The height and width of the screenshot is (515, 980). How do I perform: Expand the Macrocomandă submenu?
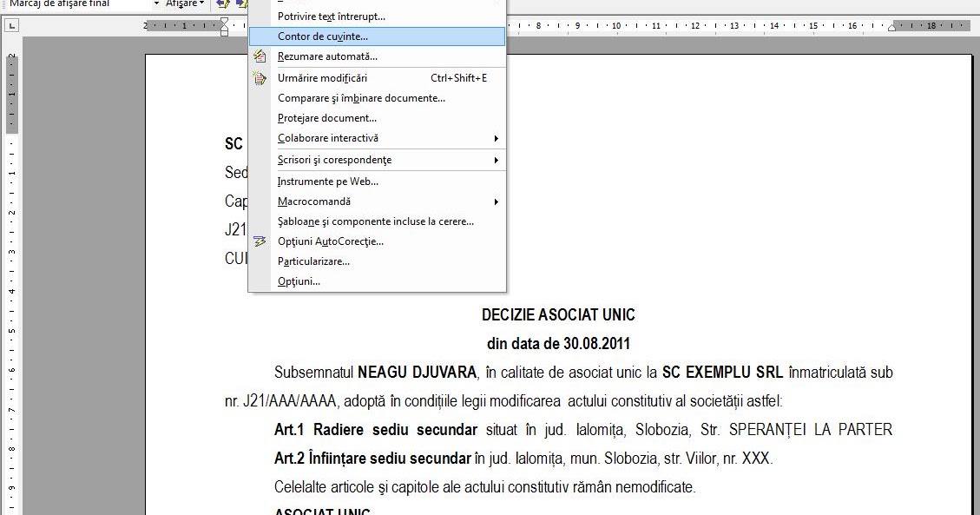click(377, 201)
